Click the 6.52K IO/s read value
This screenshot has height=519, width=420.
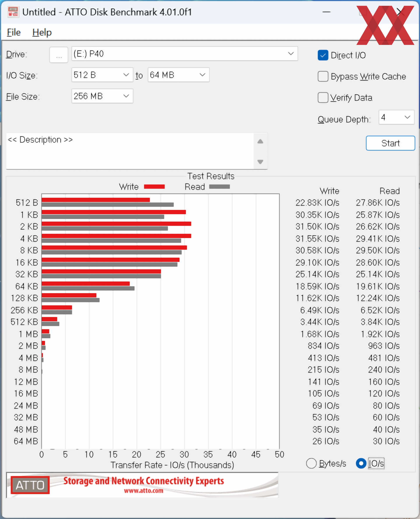coord(380,310)
